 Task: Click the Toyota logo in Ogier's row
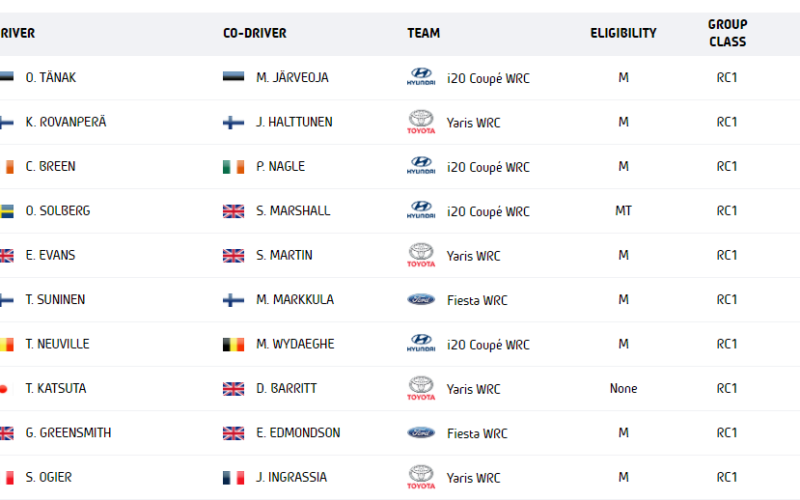[421, 477]
